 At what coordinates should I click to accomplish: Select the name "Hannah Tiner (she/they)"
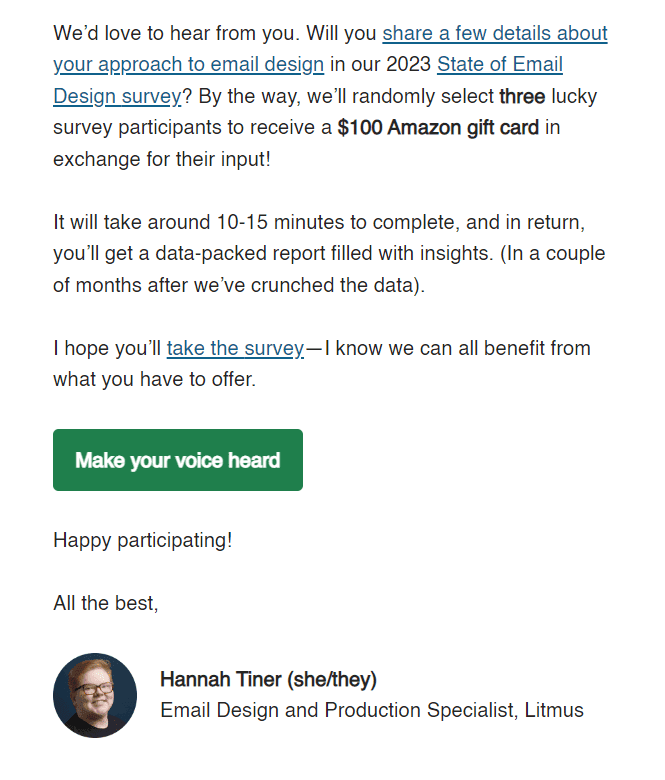click(268, 680)
